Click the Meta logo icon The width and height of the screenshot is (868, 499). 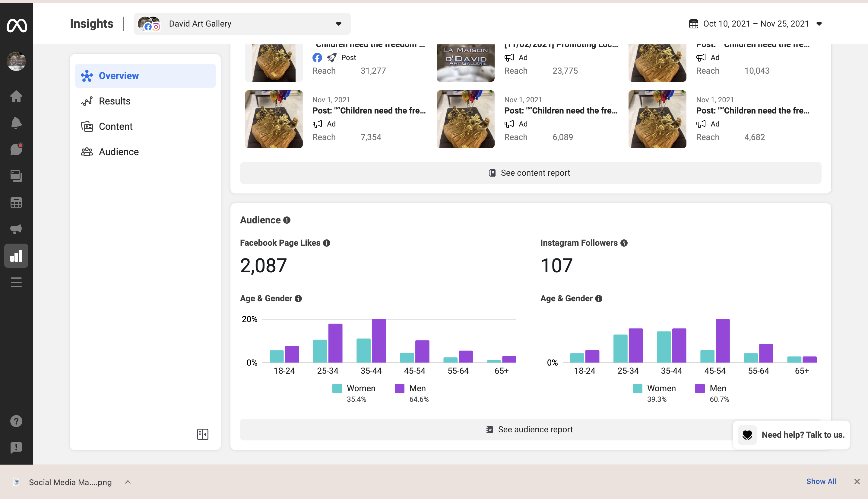pos(16,26)
